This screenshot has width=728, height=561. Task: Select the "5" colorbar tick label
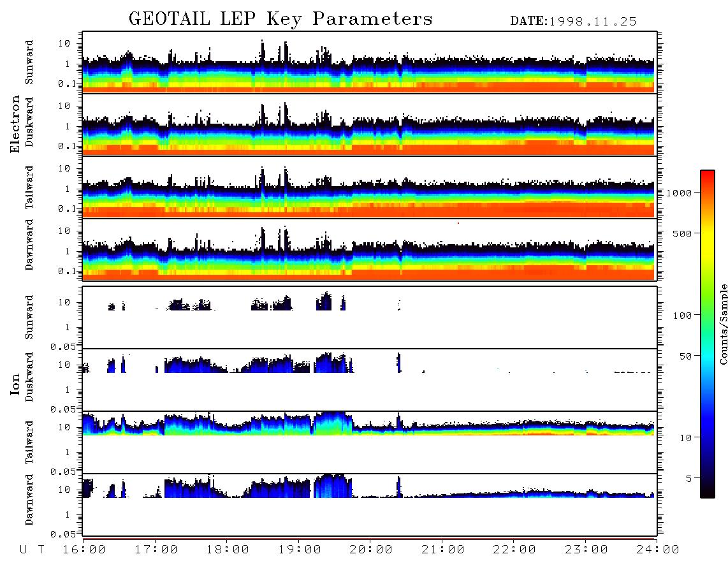[689, 478]
